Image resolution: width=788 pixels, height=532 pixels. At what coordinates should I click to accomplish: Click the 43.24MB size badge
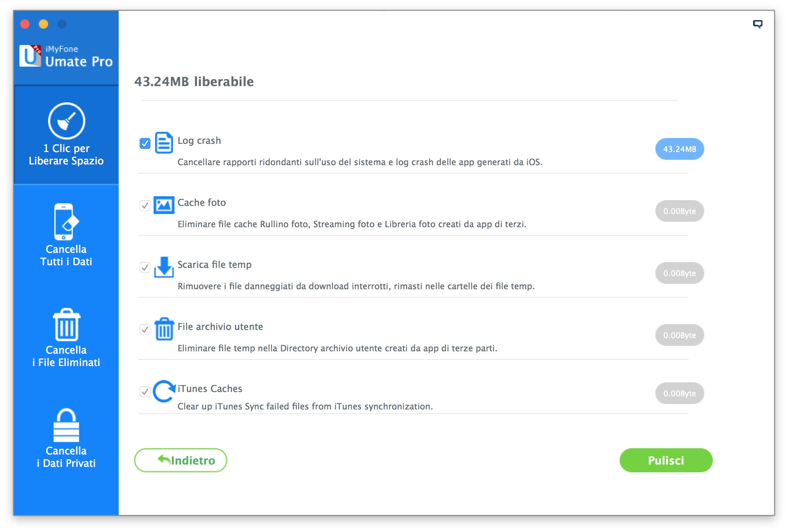pos(679,149)
